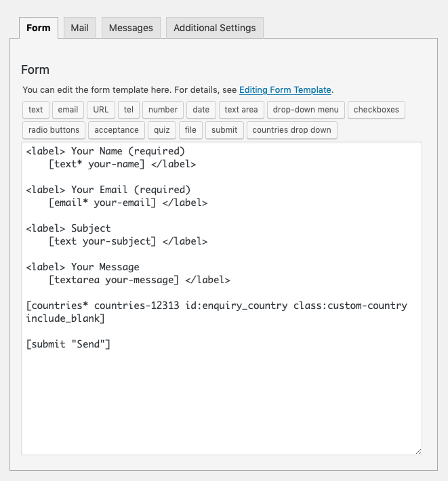Open the Messages tab
Image resolution: width=448 pixels, height=481 pixels.
click(131, 28)
